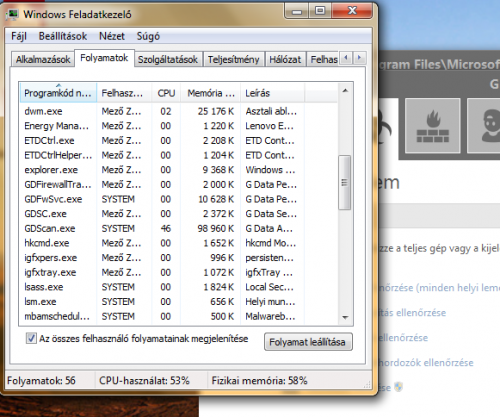
Task: Select the lsm.exe process row
Action: coord(178,302)
